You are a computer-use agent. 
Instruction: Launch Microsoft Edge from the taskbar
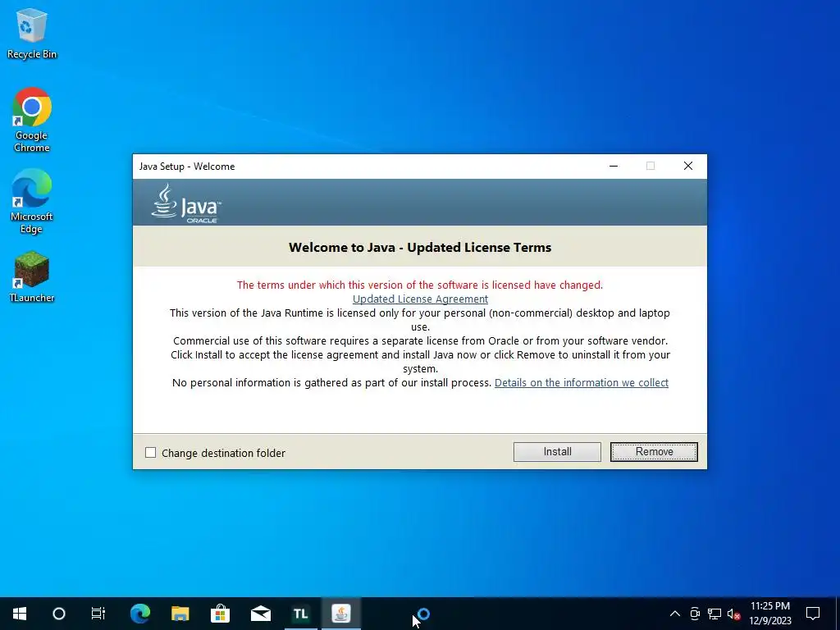140,614
